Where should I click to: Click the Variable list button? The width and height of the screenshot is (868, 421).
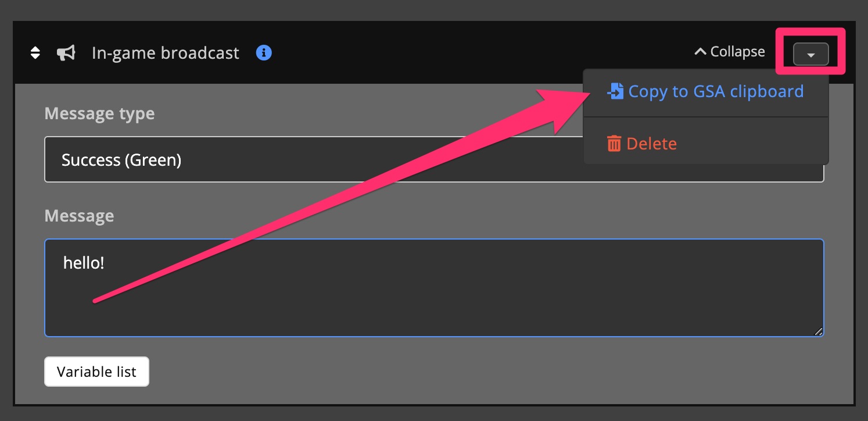click(96, 371)
